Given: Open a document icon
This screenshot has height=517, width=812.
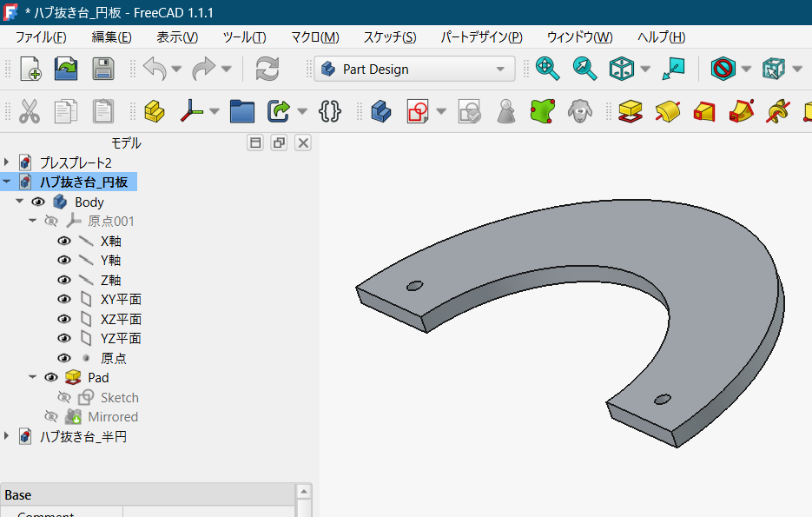Looking at the screenshot, I should (x=66, y=69).
